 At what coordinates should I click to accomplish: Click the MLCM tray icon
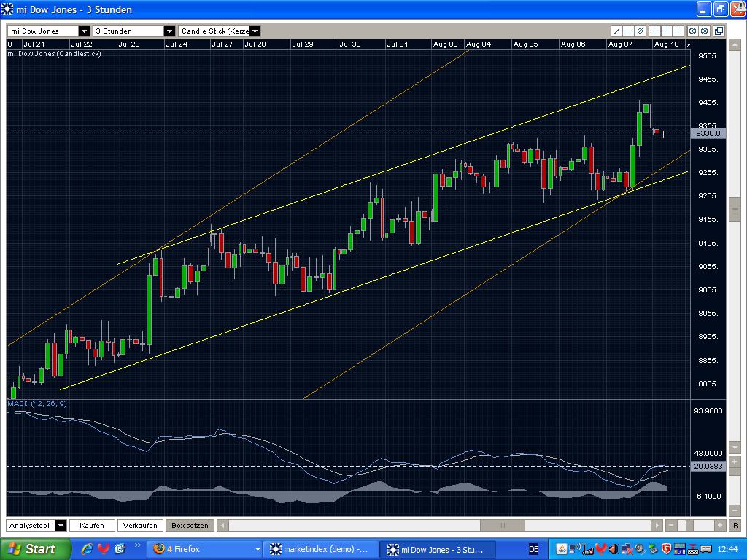680,549
